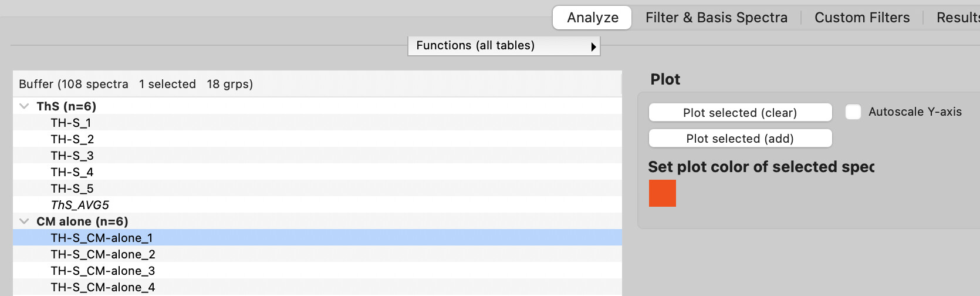Image resolution: width=980 pixels, height=296 pixels.
Task: Collapse the ThS (n=6) group
Action: point(24,106)
